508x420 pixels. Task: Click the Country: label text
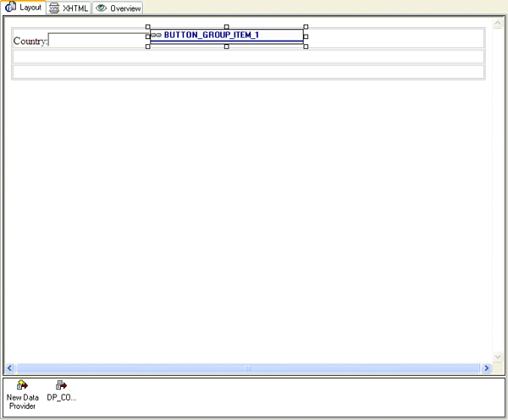[30, 41]
